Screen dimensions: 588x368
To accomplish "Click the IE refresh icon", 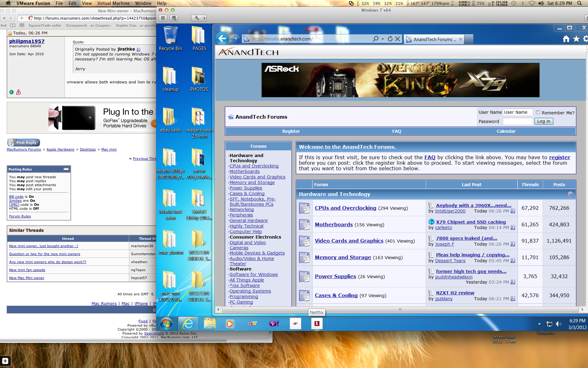I will [390, 39].
